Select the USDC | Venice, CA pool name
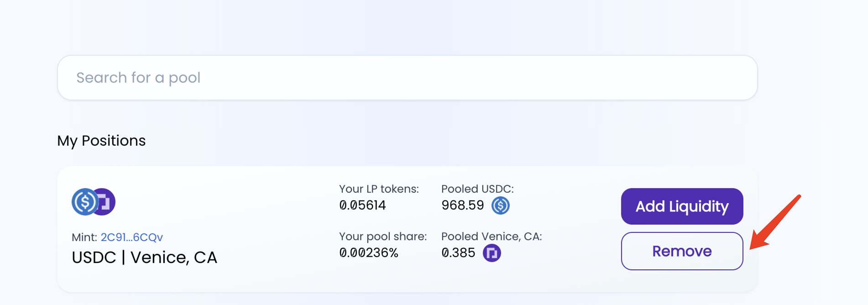 [x=144, y=258]
